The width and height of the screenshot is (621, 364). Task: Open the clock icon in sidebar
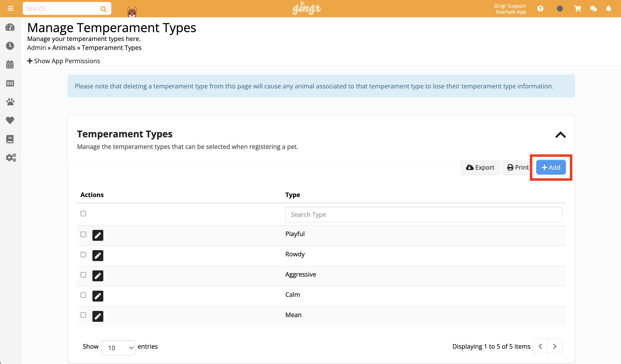[x=10, y=46]
